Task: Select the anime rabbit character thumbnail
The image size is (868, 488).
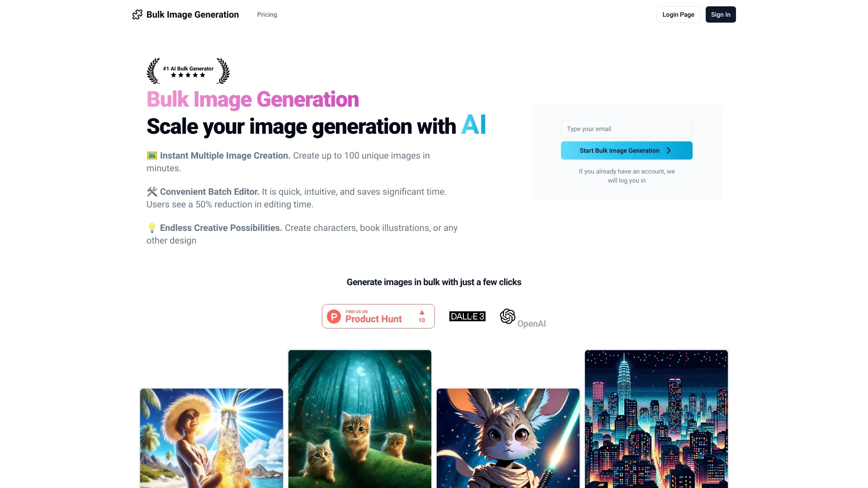Action: coord(508,438)
